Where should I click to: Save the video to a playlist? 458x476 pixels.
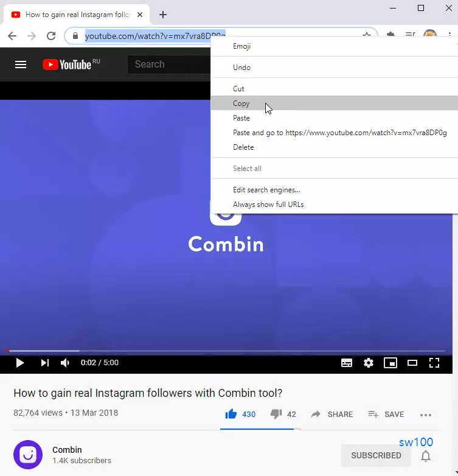coord(386,415)
